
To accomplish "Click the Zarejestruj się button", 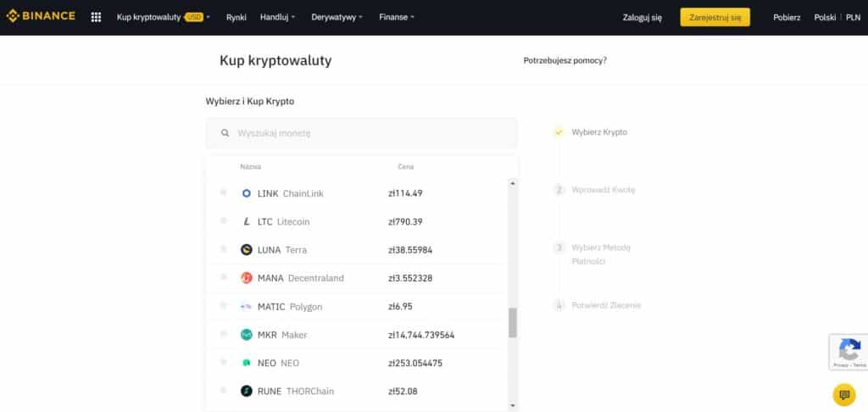I will (x=715, y=17).
